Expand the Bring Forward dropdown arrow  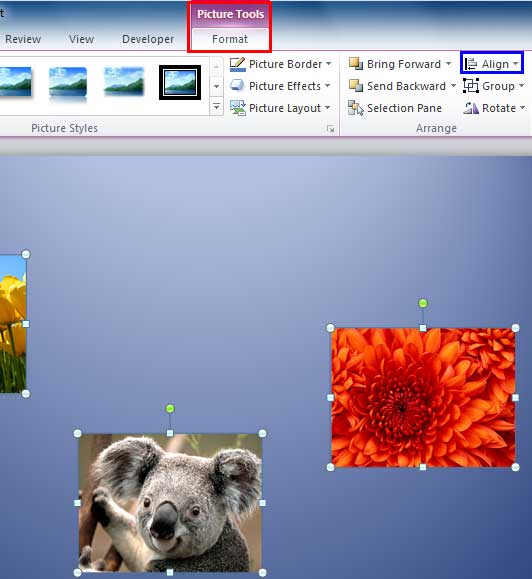pos(448,64)
